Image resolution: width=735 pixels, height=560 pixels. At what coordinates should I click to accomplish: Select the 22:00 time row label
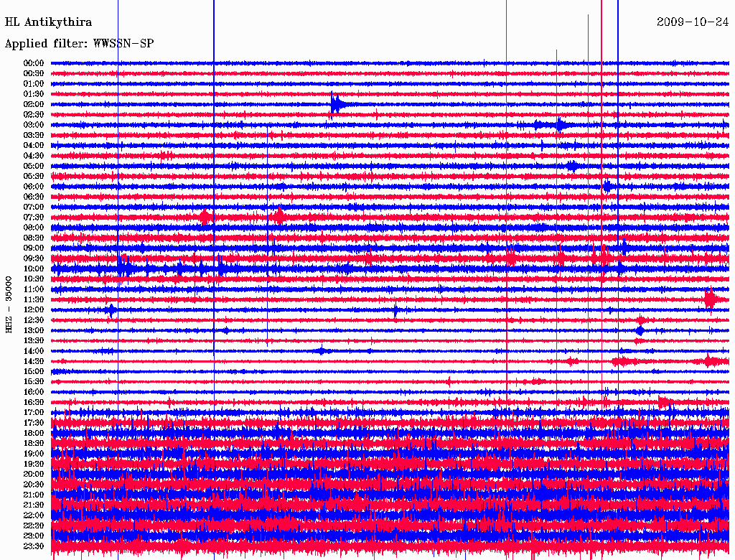pos(34,515)
